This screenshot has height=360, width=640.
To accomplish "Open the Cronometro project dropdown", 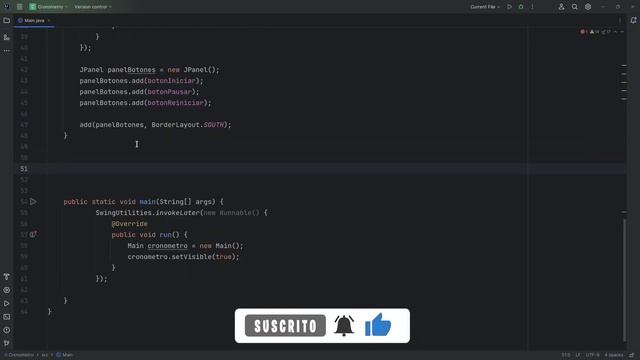I will [48, 7].
